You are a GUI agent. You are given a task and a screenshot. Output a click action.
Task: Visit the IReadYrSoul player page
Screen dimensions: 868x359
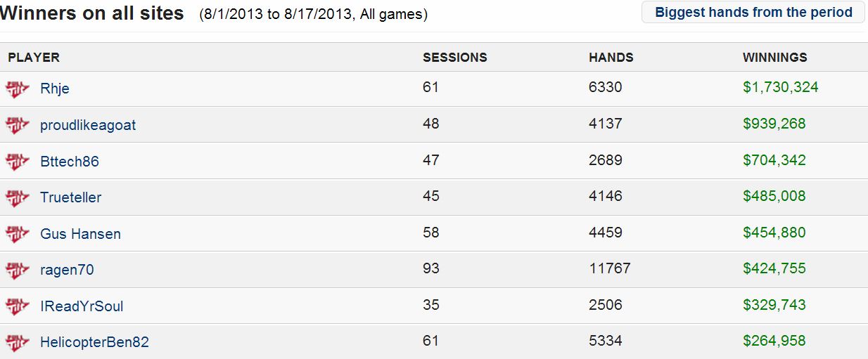pyautogui.click(x=82, y=306)
